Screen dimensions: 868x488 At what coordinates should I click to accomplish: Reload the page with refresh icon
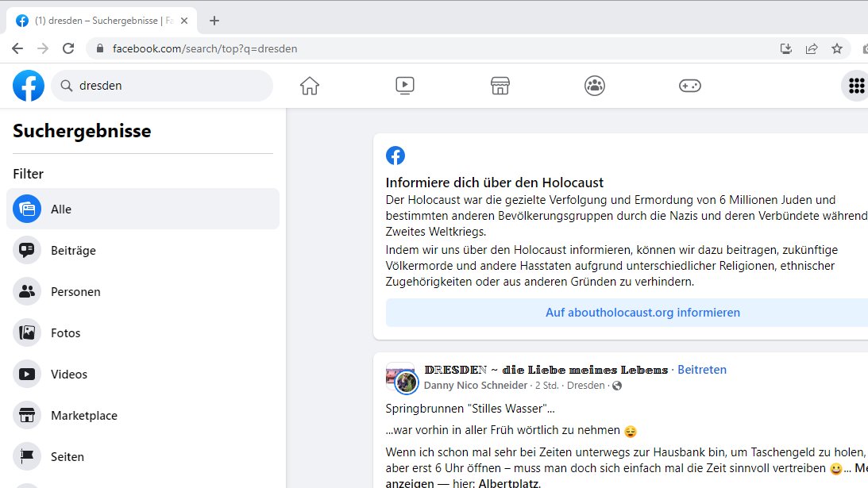[x=68, y=48]
